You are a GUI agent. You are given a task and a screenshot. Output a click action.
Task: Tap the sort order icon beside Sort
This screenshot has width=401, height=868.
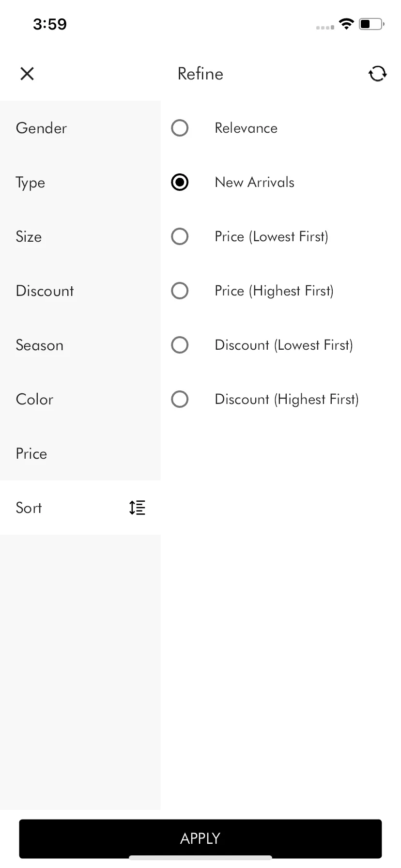137,508
